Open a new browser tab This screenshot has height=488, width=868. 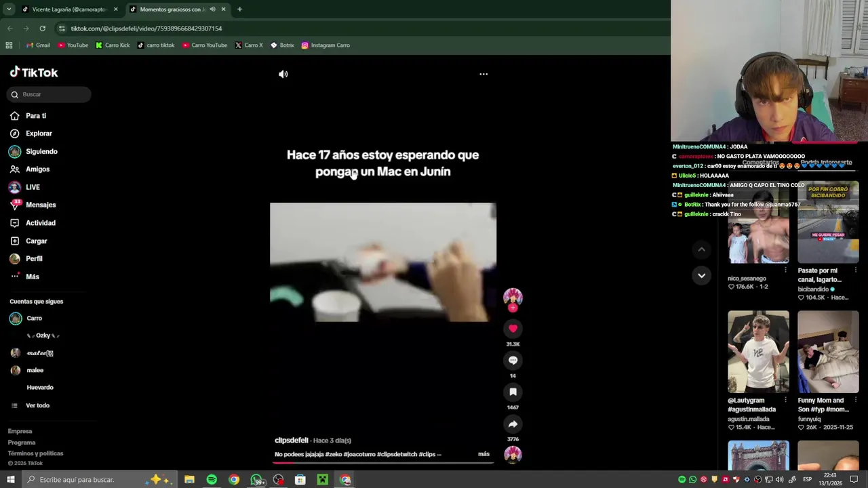pyautogui.click(x=239, y=9)
